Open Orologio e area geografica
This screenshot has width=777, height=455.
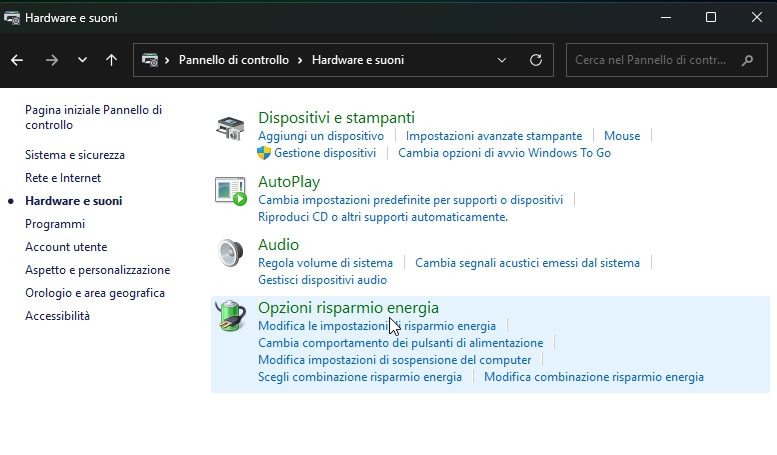(95, 293)
